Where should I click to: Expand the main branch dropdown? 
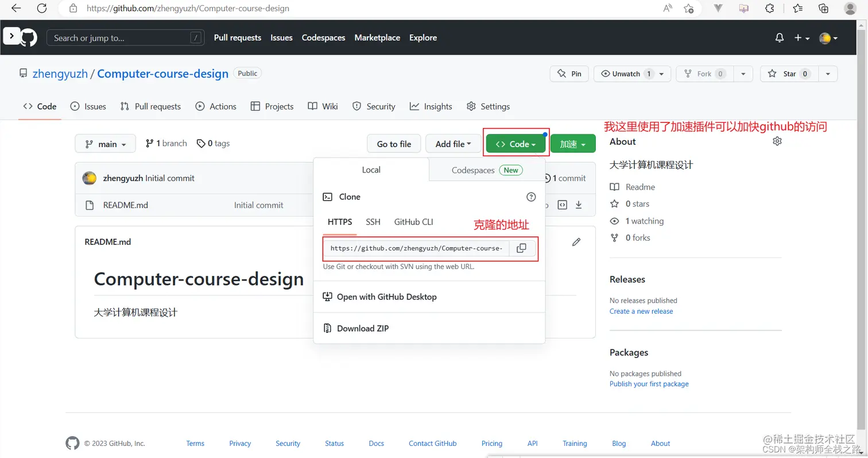pyautogui.click(x=106, y=144)
